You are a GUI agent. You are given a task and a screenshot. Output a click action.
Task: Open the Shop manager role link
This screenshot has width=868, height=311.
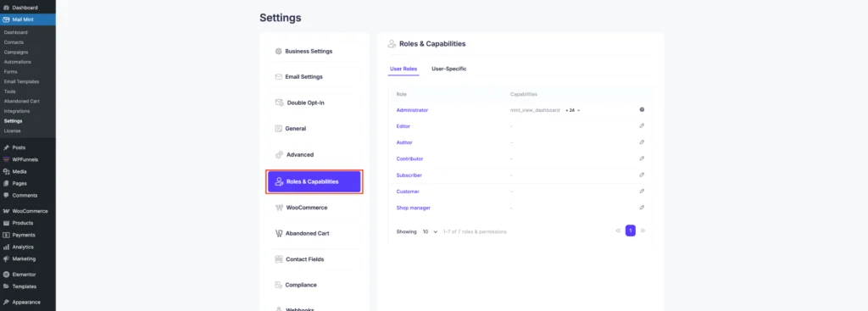[x=414, y=208]
